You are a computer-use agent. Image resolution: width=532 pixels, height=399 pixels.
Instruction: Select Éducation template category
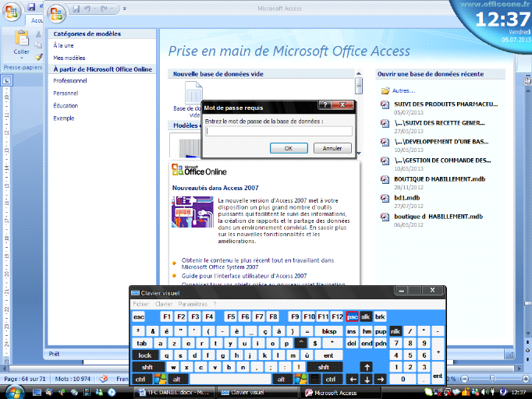[66, 106]
